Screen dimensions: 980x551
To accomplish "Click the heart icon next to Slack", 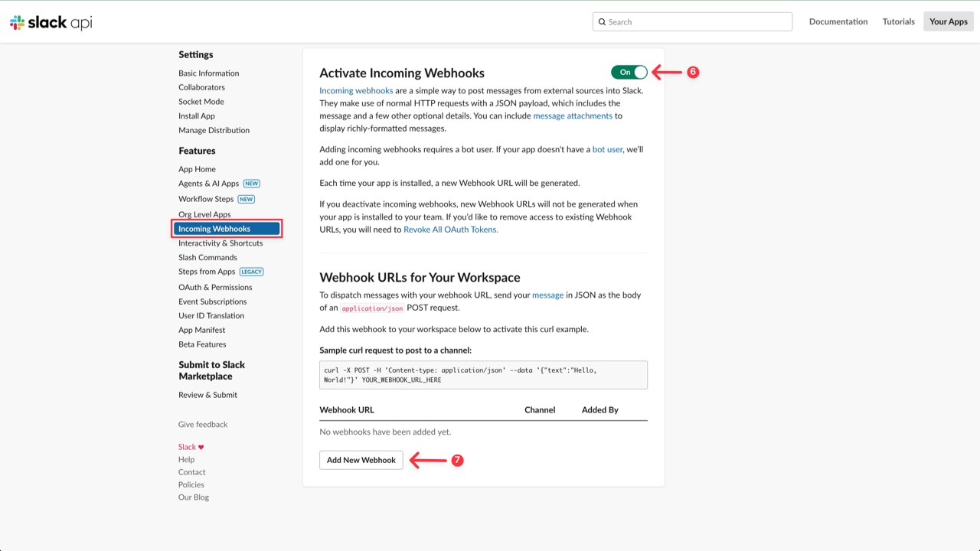I will 200,446.
